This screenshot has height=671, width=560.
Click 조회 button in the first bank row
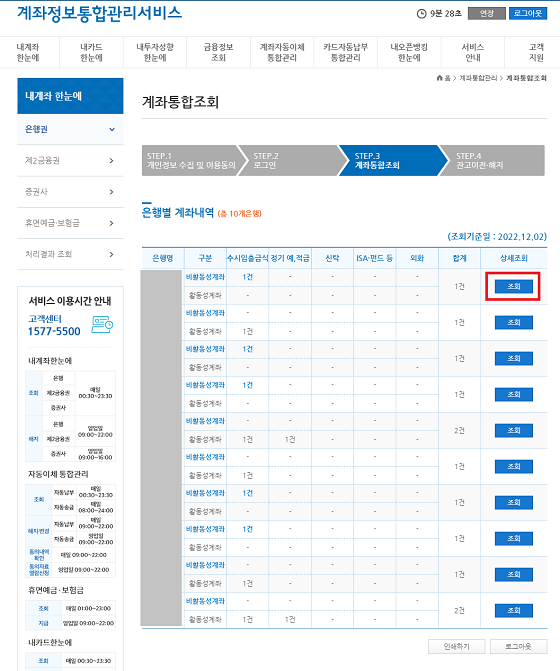pos(513,286)
